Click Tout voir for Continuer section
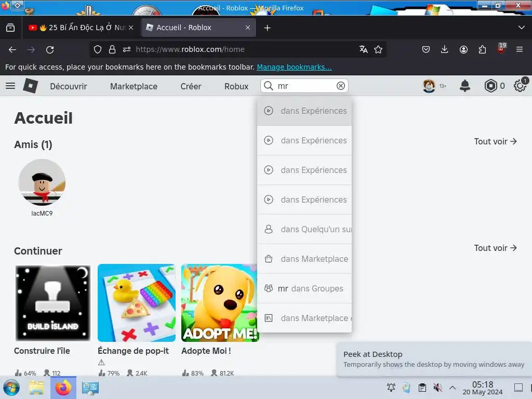Viewport: 532px width, 399px height. pos(495,248)
